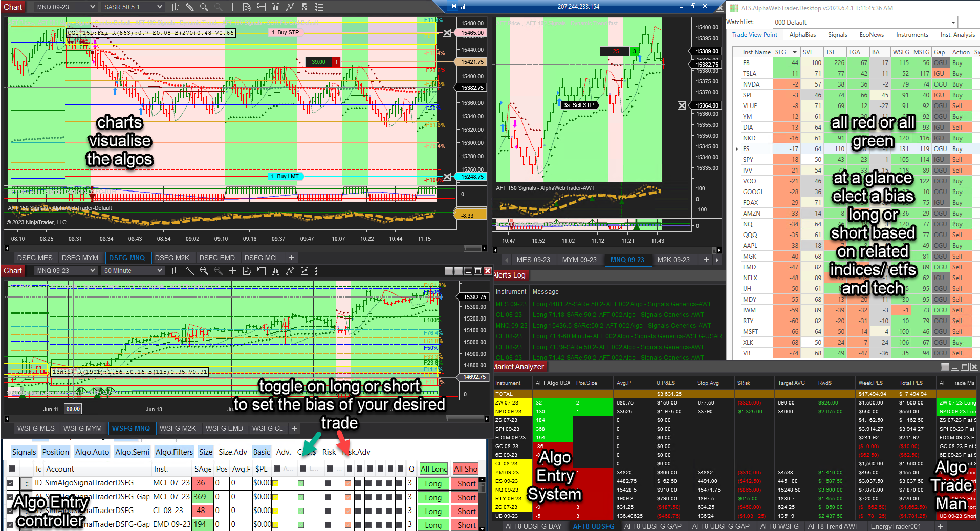Add new tab next to DSFG MCL
Viewport: 980px width, 531px height.
[x=292, y=258]
